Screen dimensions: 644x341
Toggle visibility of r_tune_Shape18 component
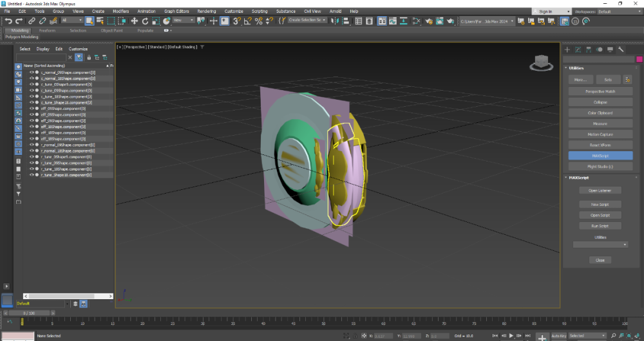click(31, 175)
